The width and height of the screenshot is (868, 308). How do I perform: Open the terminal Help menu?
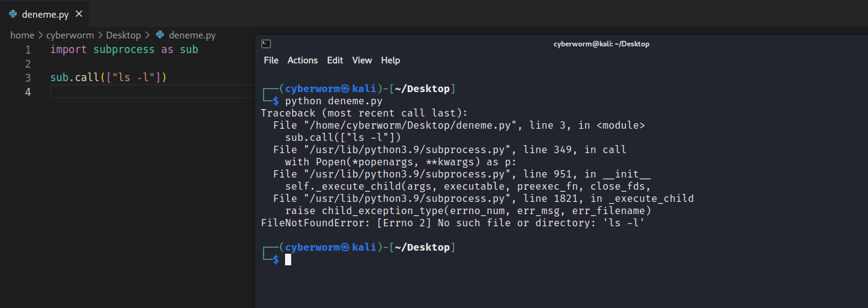pos(390,60)
